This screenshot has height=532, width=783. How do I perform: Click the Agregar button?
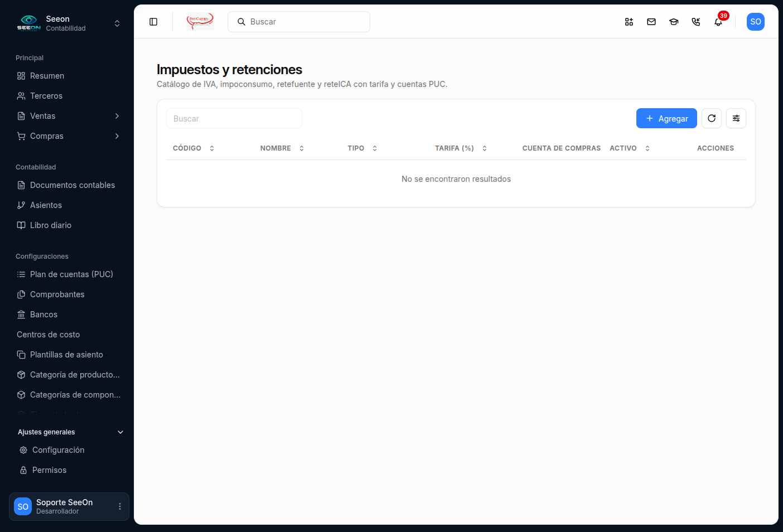coord(666,118)
